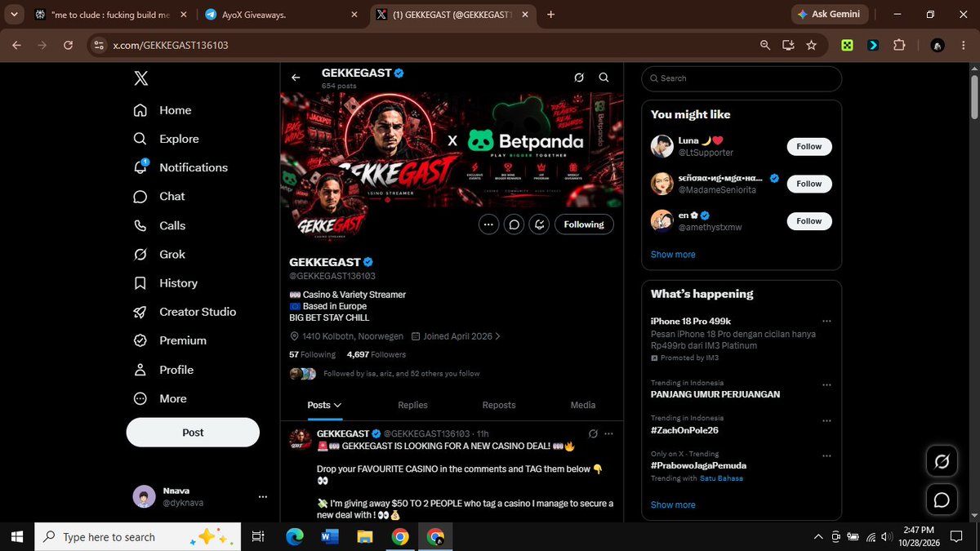This screenshot has width=980, height=551.
Task: Open Joined April 2026 chevron
Action: tap(498, 336)
